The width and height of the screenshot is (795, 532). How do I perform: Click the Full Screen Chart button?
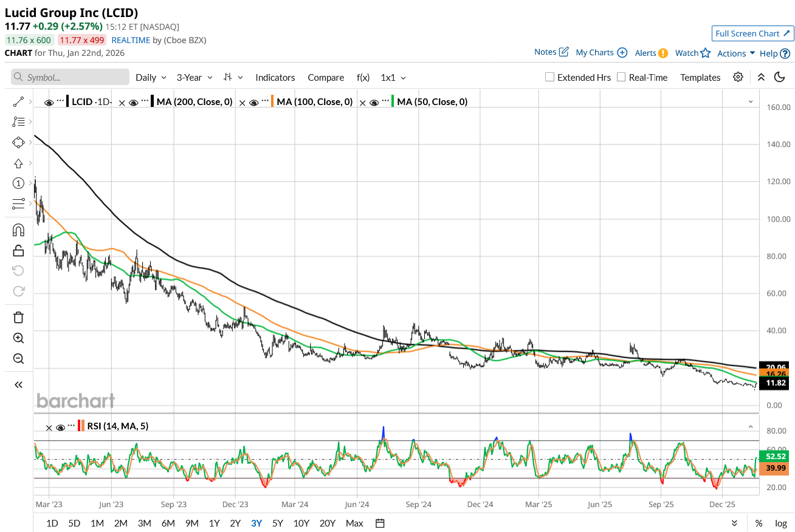(752, 33)
